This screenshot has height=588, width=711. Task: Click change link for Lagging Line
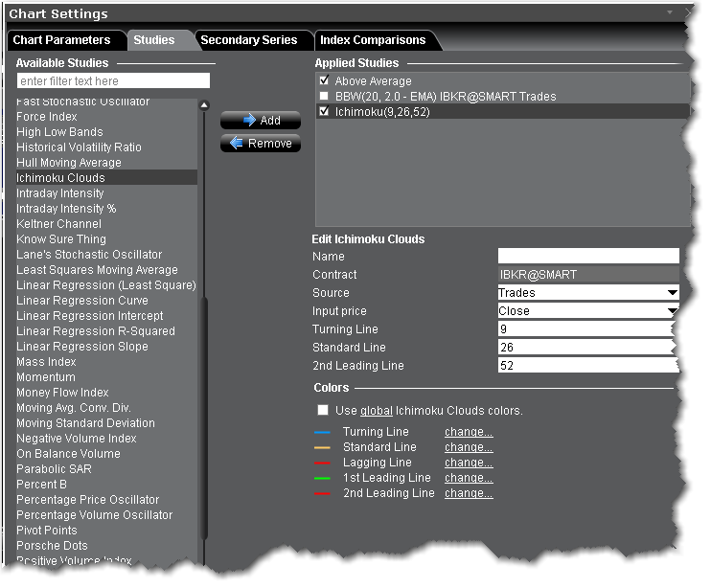click(469, 463)
